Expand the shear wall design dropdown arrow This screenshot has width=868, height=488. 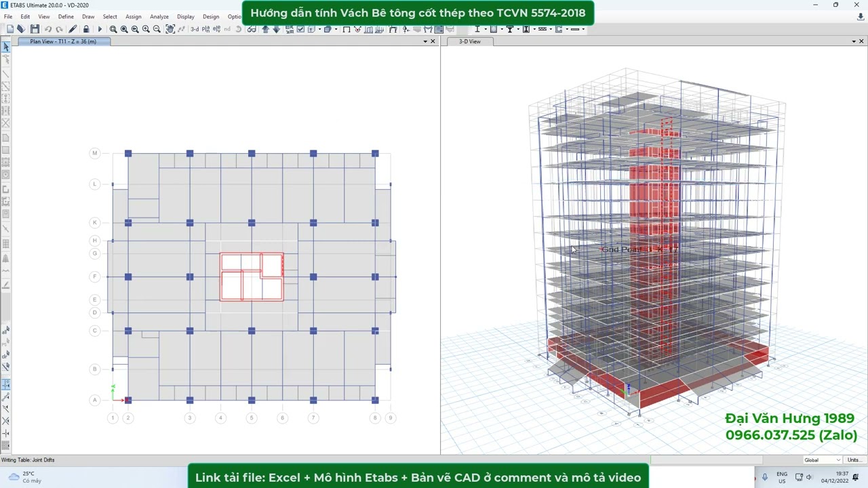tap(567, 29)
